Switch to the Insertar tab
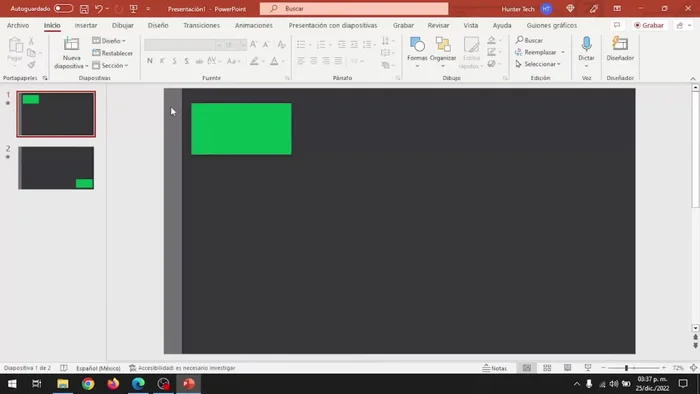700x394 pixels. (86, 25)
